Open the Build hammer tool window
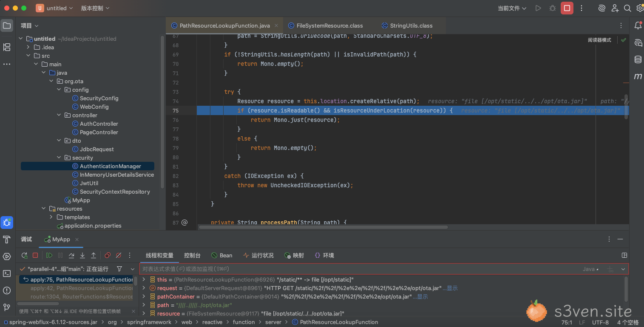Screen dimensions: 644x327 tap(7, 240)
